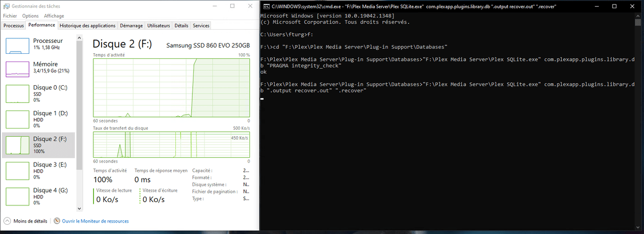The height and width of the screenshot is (234, 644).
Task: Minimize the cmd.exe window
Action: click(596, 6)
